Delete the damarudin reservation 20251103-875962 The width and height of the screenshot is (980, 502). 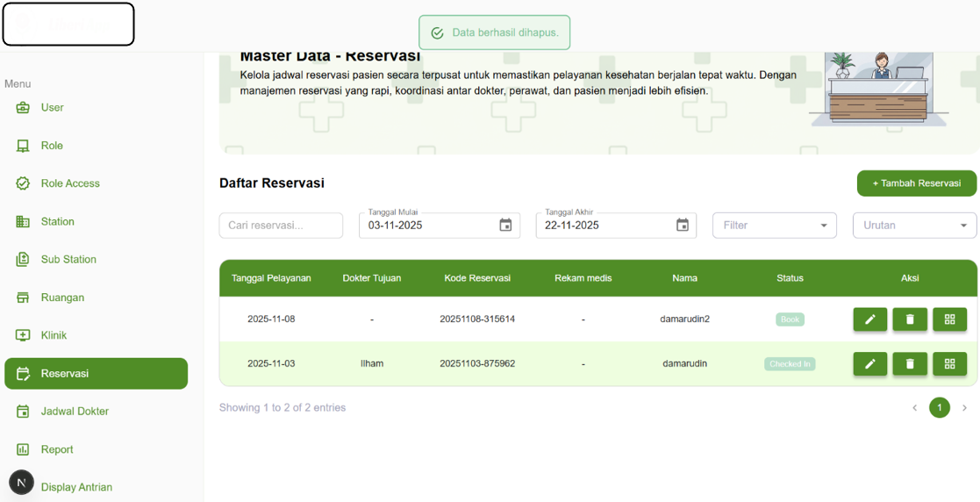click(910, 364)
